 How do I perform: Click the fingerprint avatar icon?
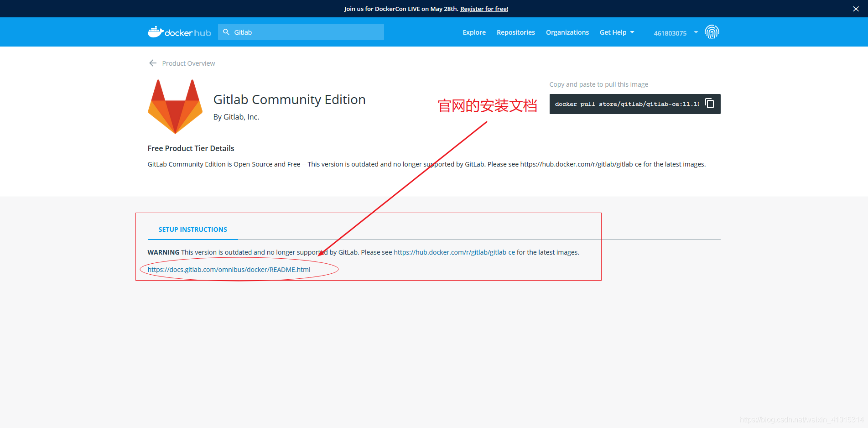click(712, 32)
